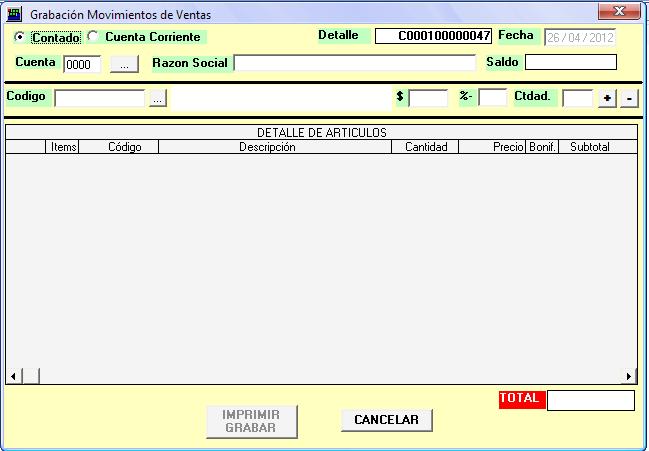Click the Codigo input field
The height and width of the screenshot is (451, 649).
pyautogui.click(x=100, y=98)
